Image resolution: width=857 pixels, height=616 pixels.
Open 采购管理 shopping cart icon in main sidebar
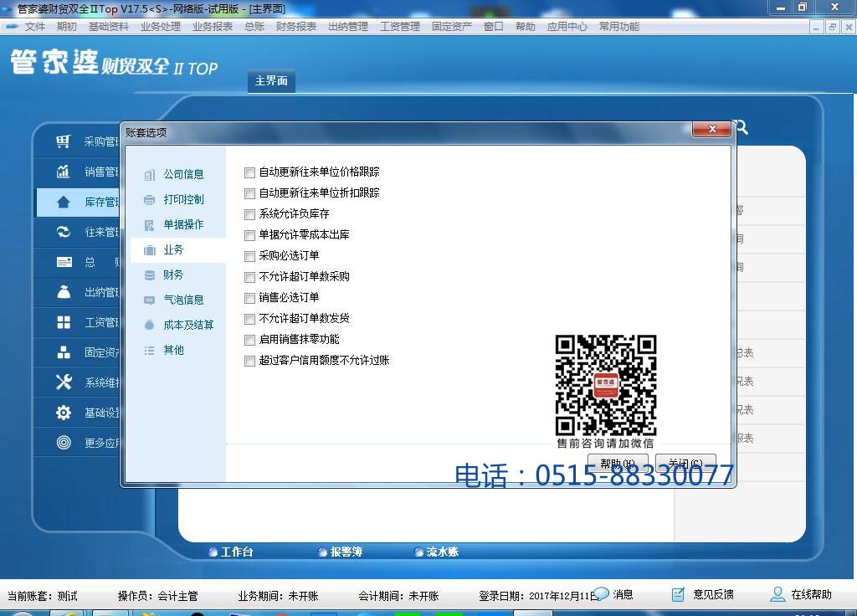(64, 141)
